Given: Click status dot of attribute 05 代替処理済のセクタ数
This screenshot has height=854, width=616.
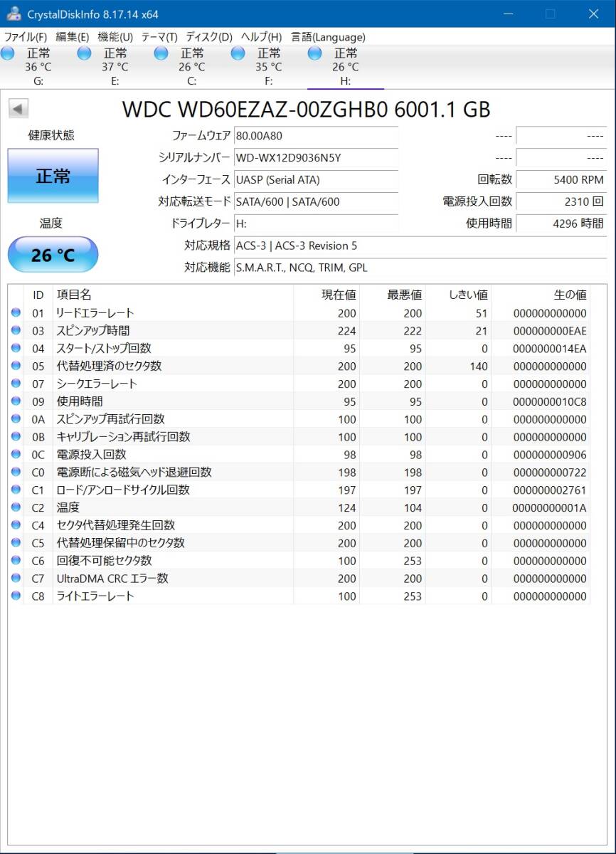Looking at the screenshot, I should pos(16,367).
